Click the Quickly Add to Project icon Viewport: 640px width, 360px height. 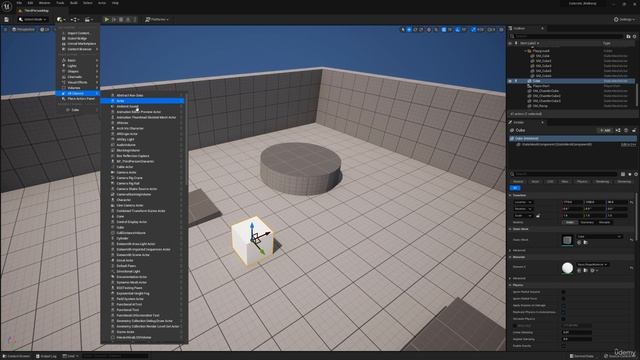click(60, 19)
